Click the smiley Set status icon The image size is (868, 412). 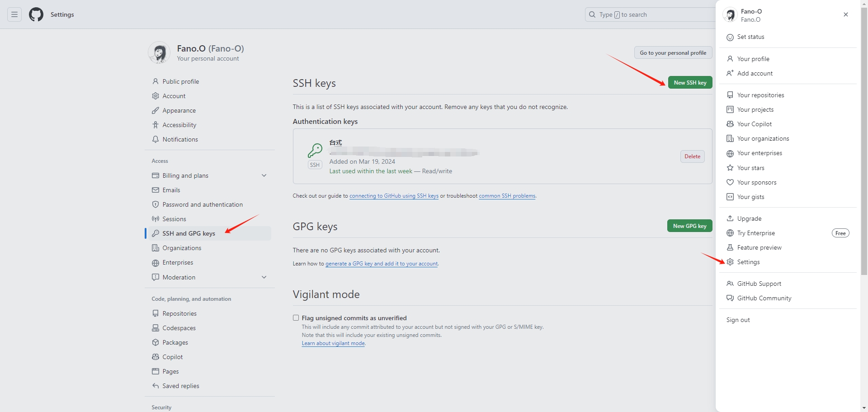pos(730,37)
